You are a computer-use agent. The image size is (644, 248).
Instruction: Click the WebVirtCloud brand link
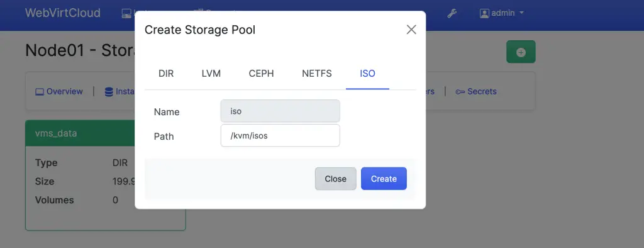click(62, 13)
